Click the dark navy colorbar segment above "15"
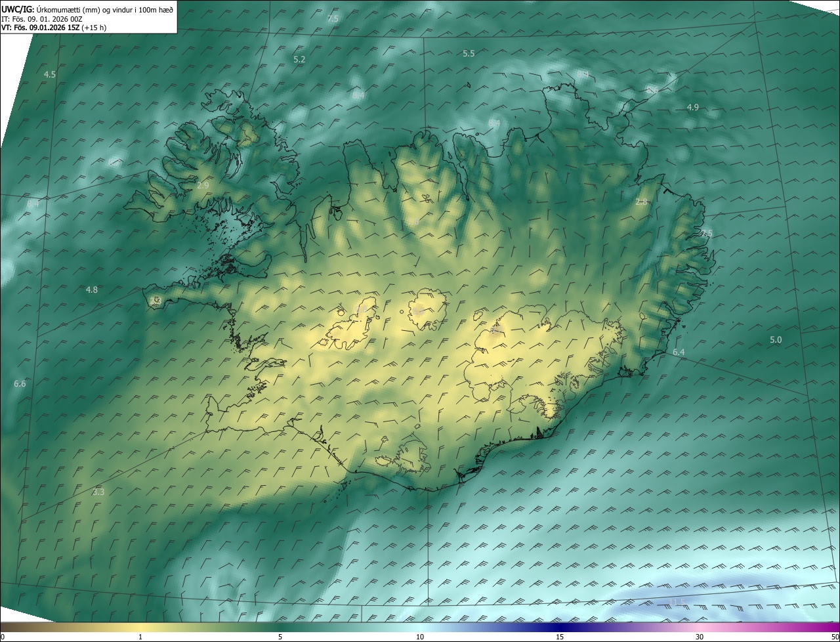Image resolution: width=840 pixels, height=642 pixels. [560, 627]
